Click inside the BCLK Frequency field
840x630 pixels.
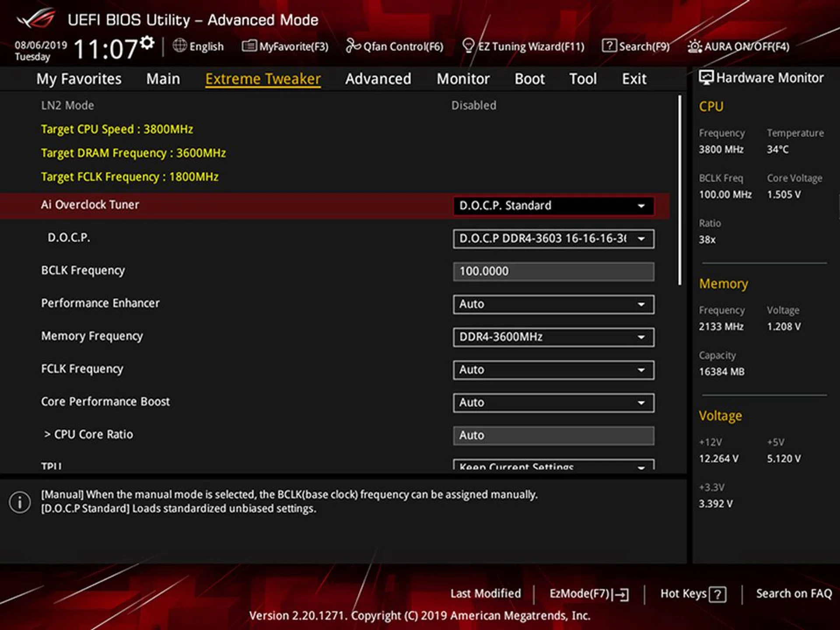[553, 271]
